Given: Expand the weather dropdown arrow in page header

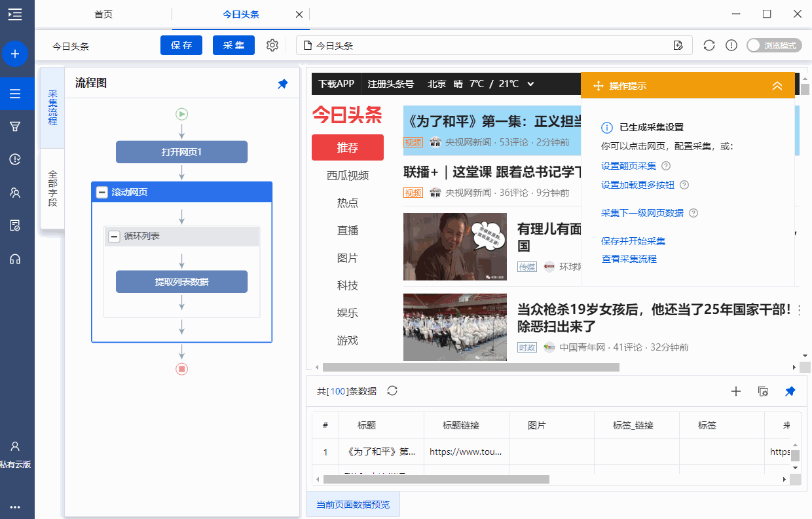Looking at the screenshot, I should [530, 83].
